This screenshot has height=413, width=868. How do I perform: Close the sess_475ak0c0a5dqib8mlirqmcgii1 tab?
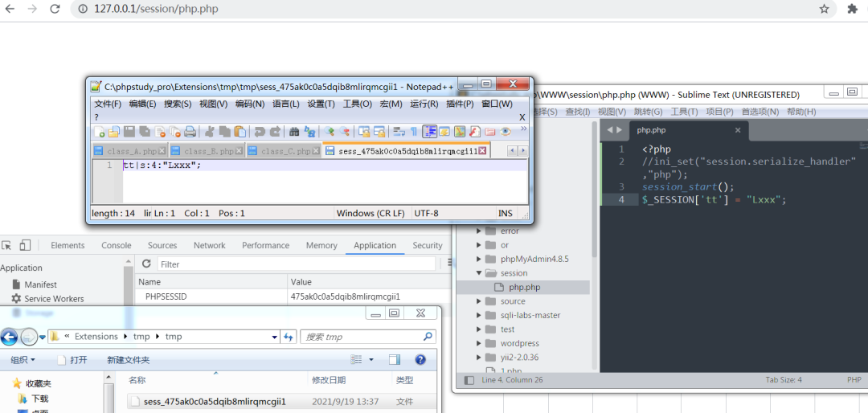(482, 150)
